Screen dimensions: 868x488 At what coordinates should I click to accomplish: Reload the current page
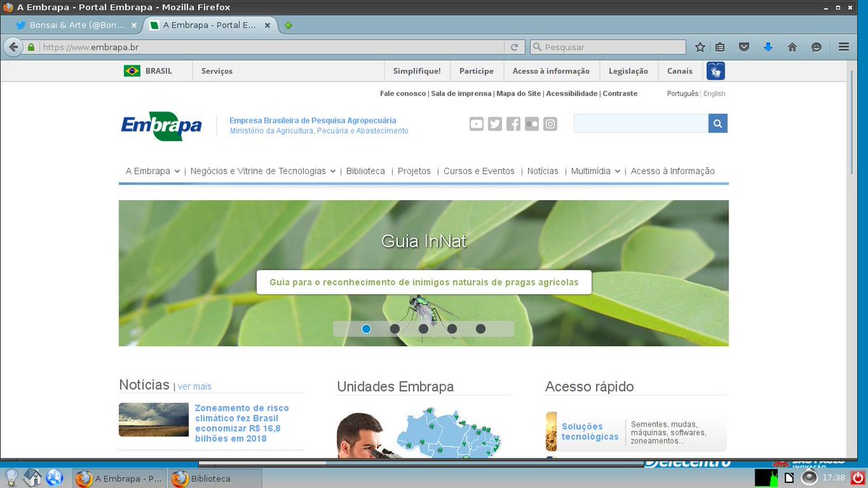(514, 47)
